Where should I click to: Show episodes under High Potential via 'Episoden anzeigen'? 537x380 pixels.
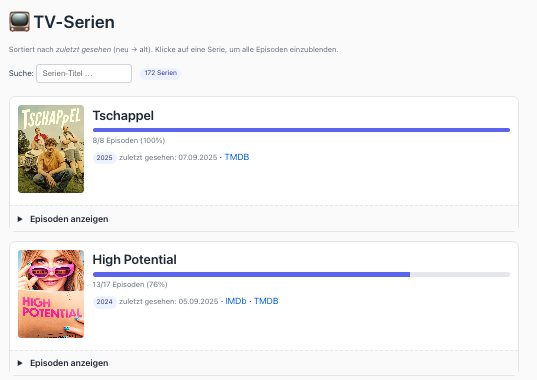(69, 363)
